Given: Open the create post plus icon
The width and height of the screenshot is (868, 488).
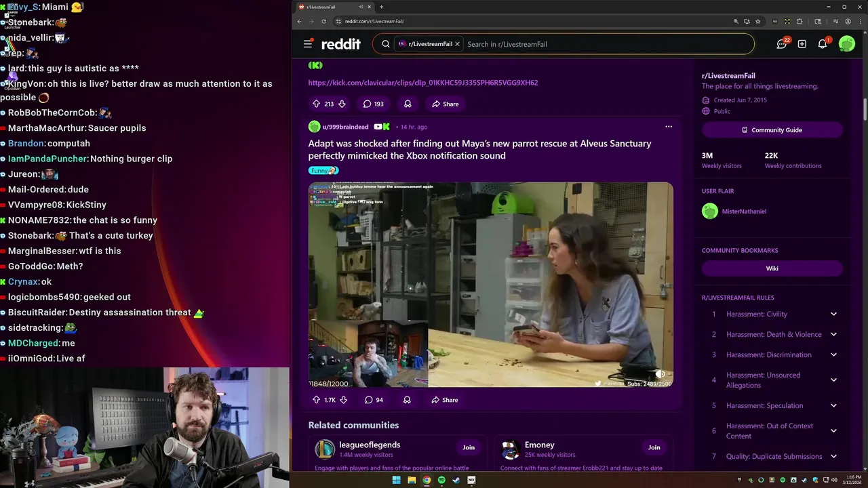Looking at the screenshot, I should tap(802, 44).
